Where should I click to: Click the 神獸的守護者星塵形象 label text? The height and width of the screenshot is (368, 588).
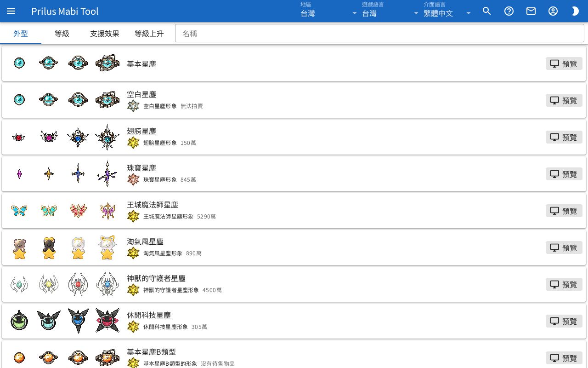(171, 290)
